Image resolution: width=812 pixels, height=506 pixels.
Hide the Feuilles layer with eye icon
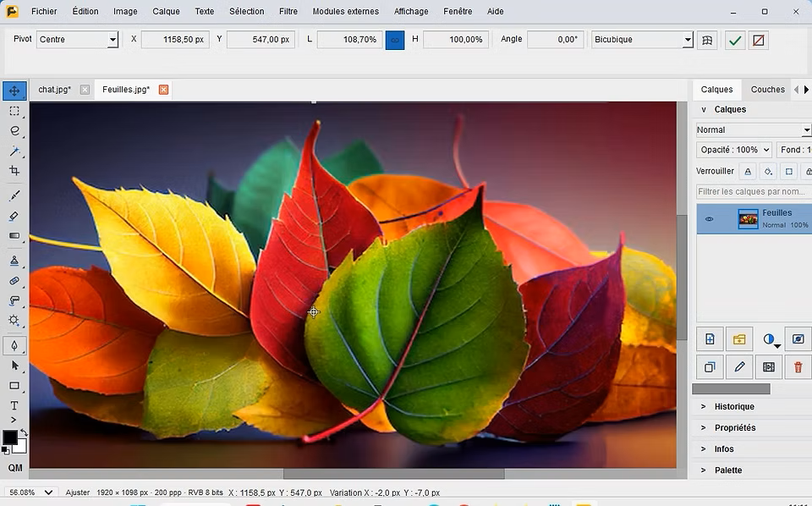710,219
